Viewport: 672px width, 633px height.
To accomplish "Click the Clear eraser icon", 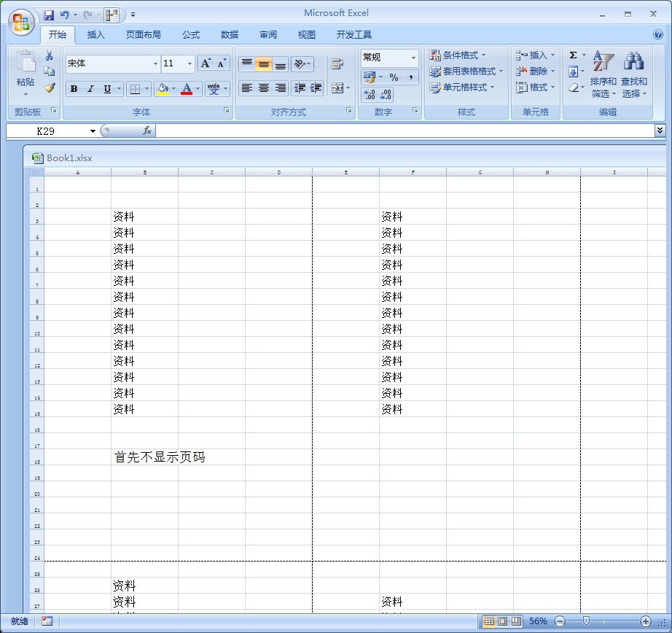I will tap(574, 88).
